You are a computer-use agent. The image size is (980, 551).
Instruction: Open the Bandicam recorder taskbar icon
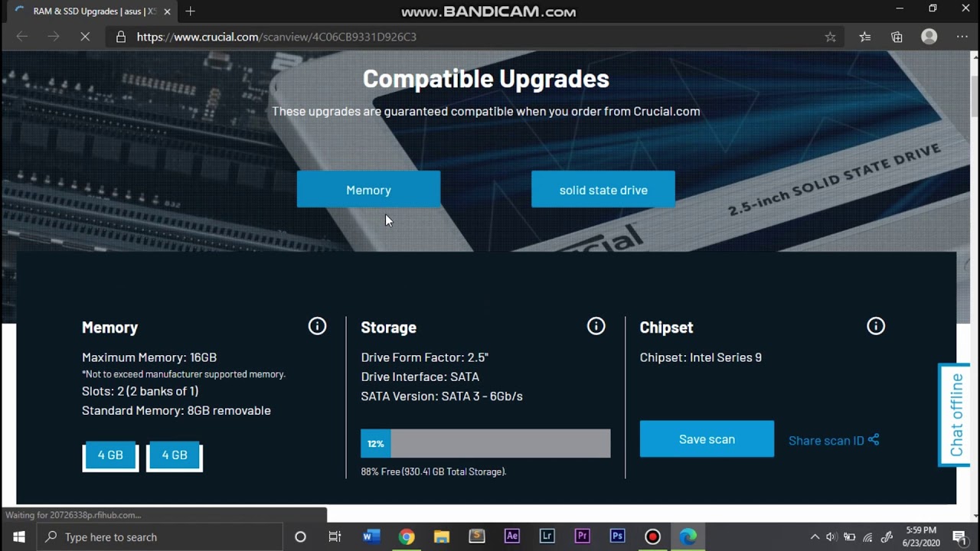(652, 536)
